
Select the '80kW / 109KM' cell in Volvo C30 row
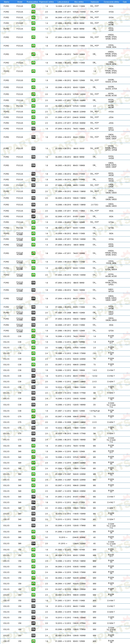(79, 370)
